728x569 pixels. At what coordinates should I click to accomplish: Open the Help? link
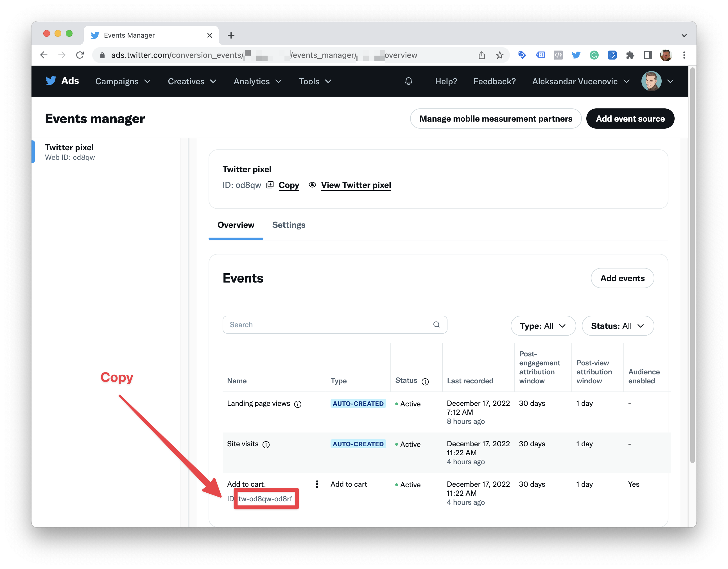(446, 81)
